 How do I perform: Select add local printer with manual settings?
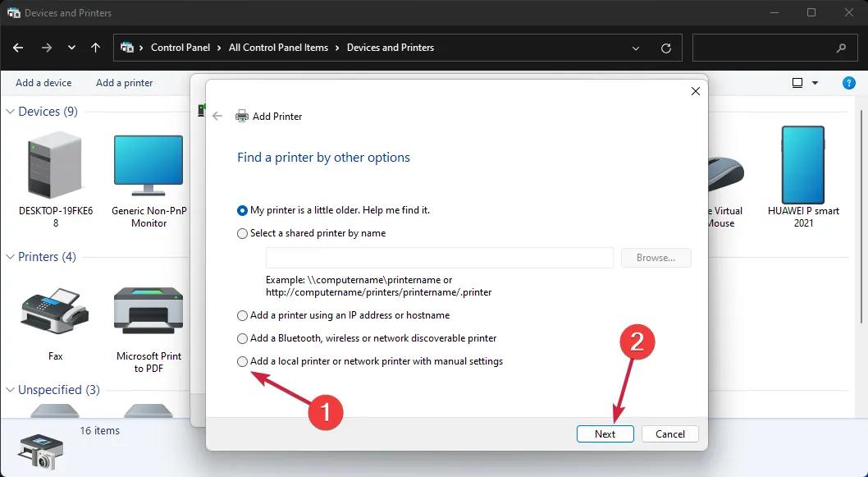click(x=242, y=361)
